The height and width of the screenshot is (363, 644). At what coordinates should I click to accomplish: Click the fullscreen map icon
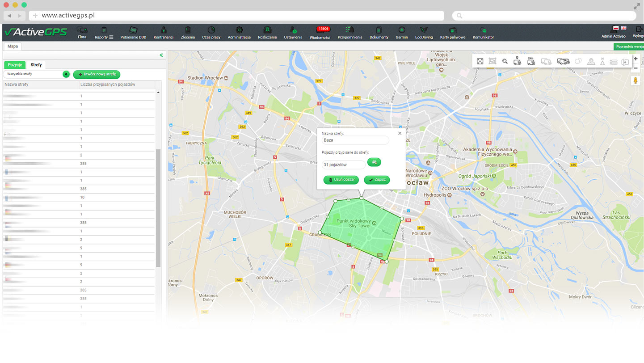click(480, 61)
